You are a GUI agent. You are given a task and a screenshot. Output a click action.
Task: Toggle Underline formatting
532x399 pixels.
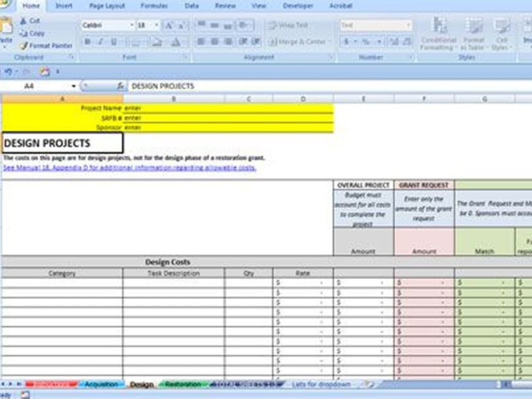coord(114,41)
